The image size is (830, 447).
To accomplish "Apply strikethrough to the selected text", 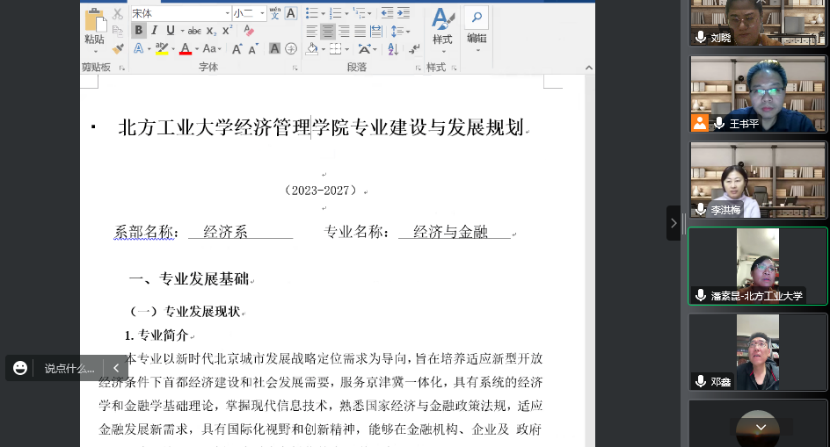I will click(194, 30).
